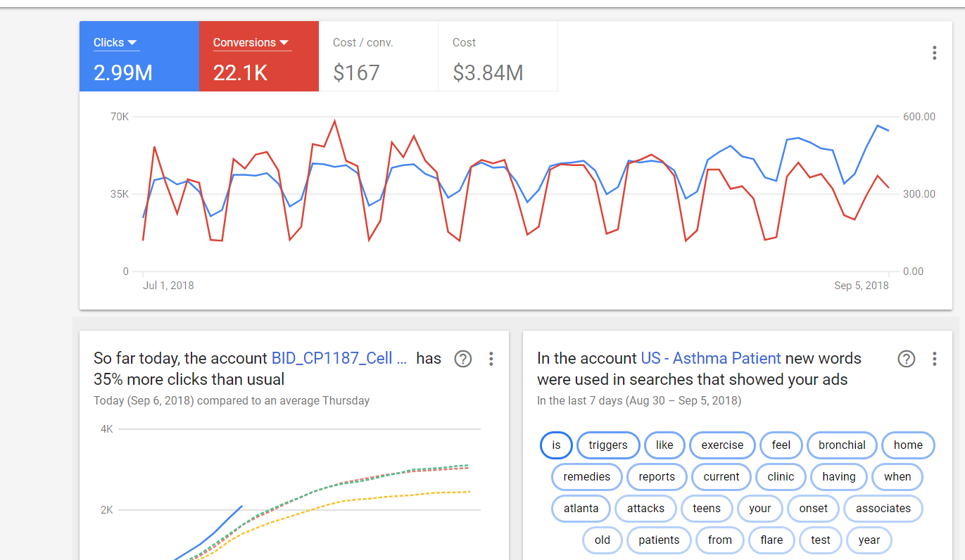965x560 pixels.
Task: Select the 'remedies' search word chip
Action: (x=586, y=476)
